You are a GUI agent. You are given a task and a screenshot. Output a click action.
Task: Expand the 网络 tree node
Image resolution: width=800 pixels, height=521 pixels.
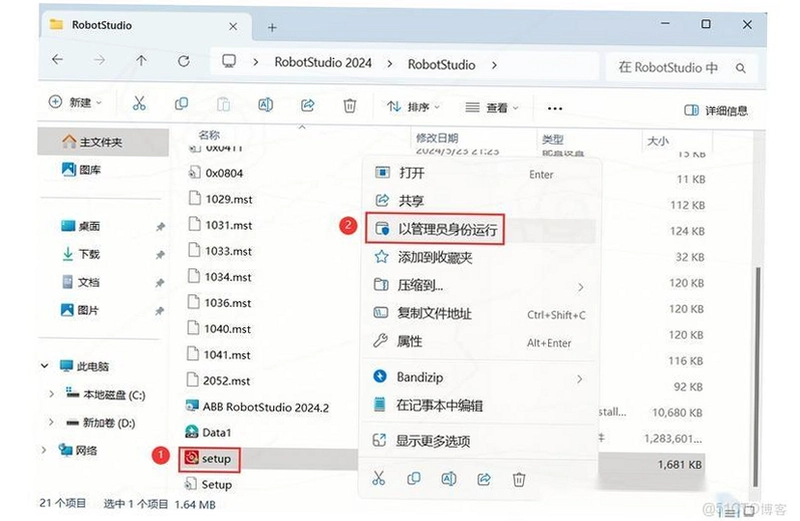pyautogui.click(x=44, y=450)
